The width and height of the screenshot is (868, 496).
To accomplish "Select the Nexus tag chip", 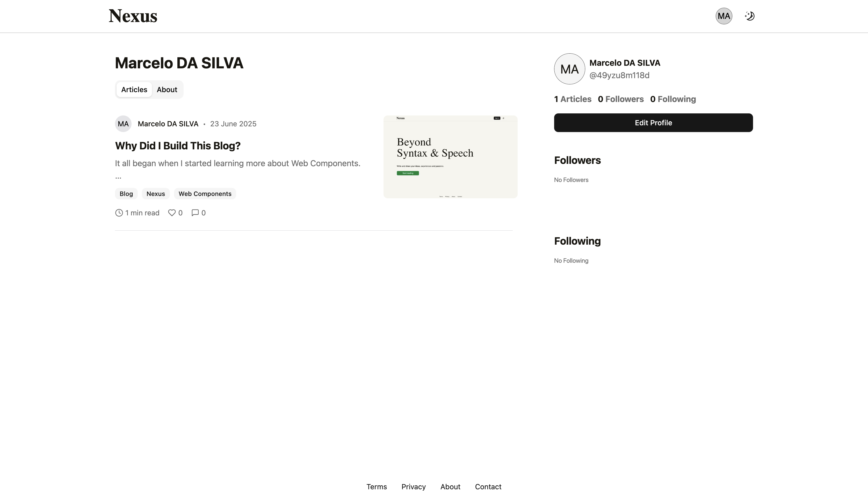I will pos(156,194).
